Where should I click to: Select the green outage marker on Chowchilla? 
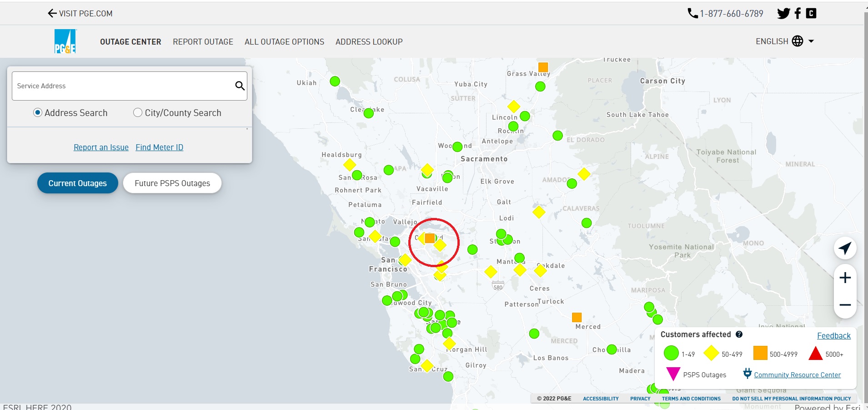pyautogui.click(x=612, y=349)
